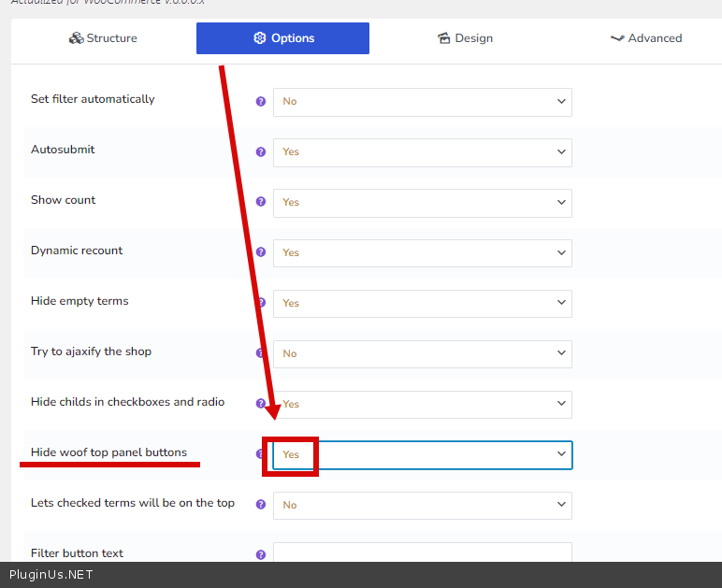Select the Options tab
722x588 pixels.
(282, 38)
